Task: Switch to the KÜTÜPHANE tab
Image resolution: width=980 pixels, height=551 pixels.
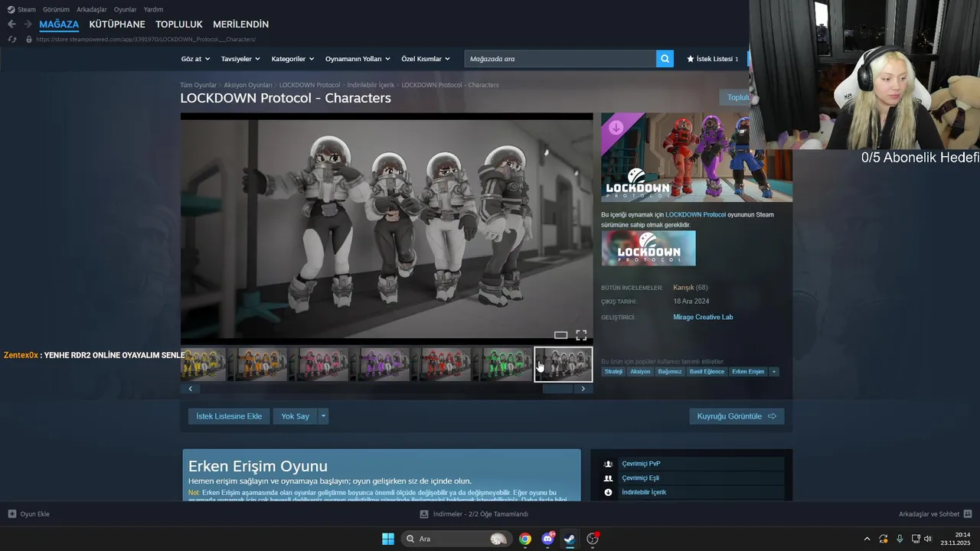Action: 117,24
